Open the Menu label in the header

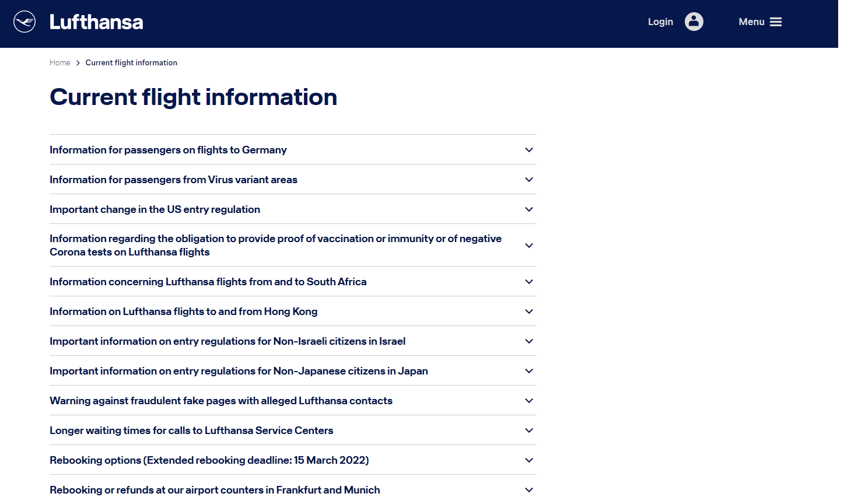(x=751, y=22)
